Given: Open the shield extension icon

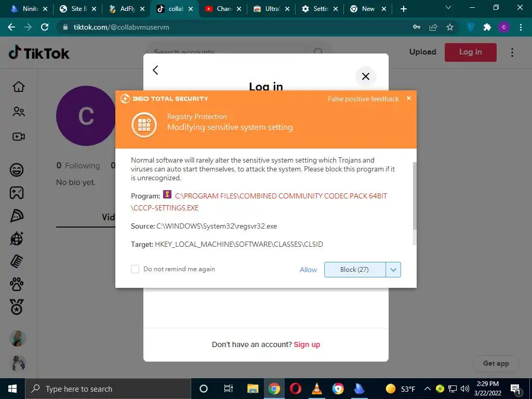Looking at the screenshot, I should (x=471, y=27).
